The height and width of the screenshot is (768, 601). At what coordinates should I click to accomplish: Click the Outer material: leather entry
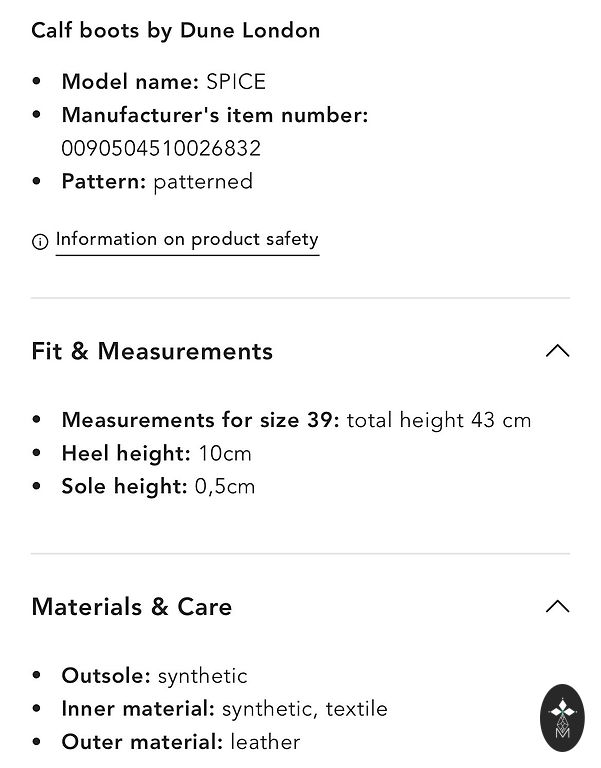[x=181, y=742]
